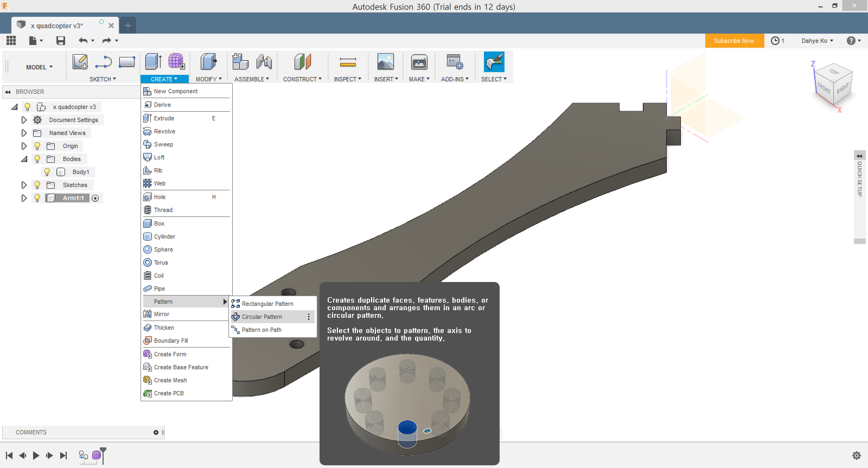Image resolution: width=868 pixels, height=468 pixels.
Task: Click the Joint assemble icon
Action: (264, 62)
